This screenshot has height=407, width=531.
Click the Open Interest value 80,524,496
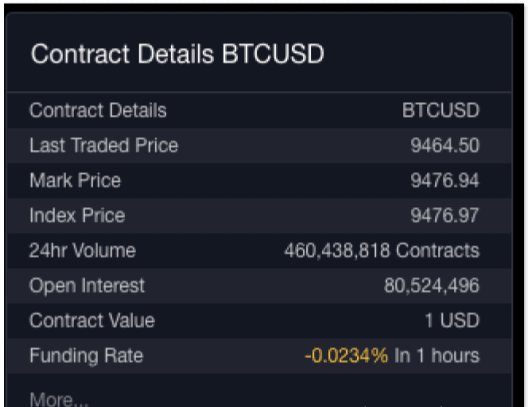pyautogui.click(x=432, y=285)
